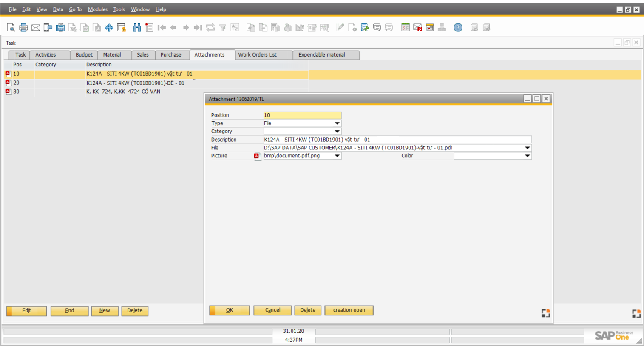Click End button in Task window
Screen dimensions: 644x346
coord(70,311)
